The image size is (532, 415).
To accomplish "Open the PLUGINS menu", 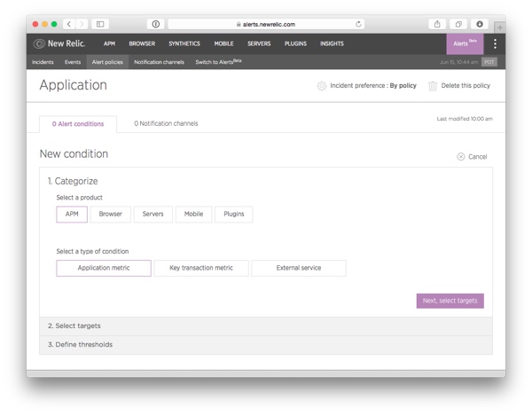I will tap(295, 43).
